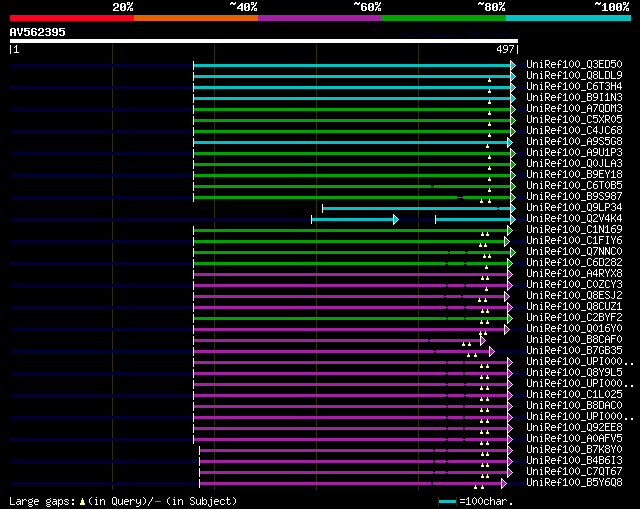Image resolution: width=640 pixels, height=509 pixels.
Task: Select hit UniRef100_B9EY18
Action: tap(574, 174)
